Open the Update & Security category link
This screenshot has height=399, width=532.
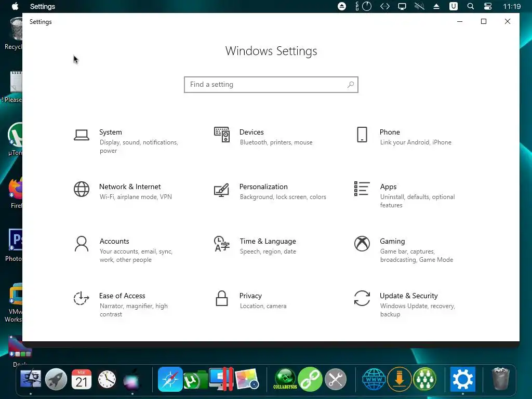click(x=408, y=296)
